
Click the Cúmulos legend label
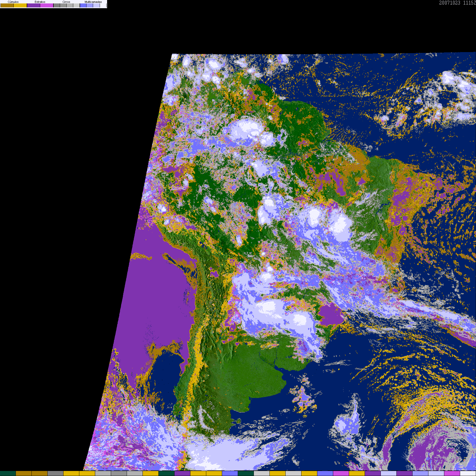(13, 2)
